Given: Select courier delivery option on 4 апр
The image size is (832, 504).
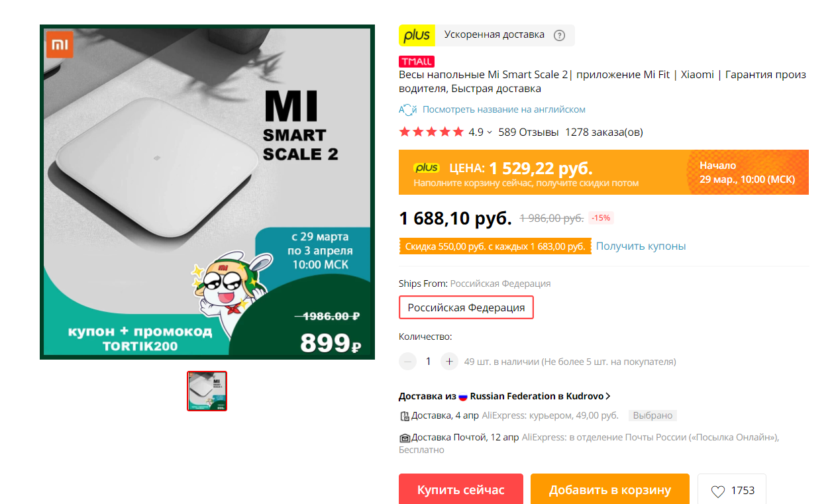Looking at the screenshot, I should click(x=509, y=416).
